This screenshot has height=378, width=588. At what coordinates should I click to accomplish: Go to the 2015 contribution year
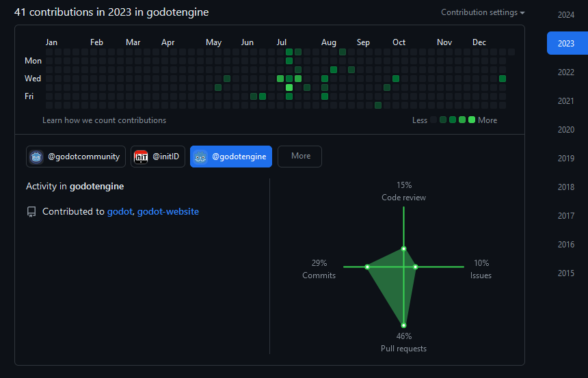coord(566,273)
